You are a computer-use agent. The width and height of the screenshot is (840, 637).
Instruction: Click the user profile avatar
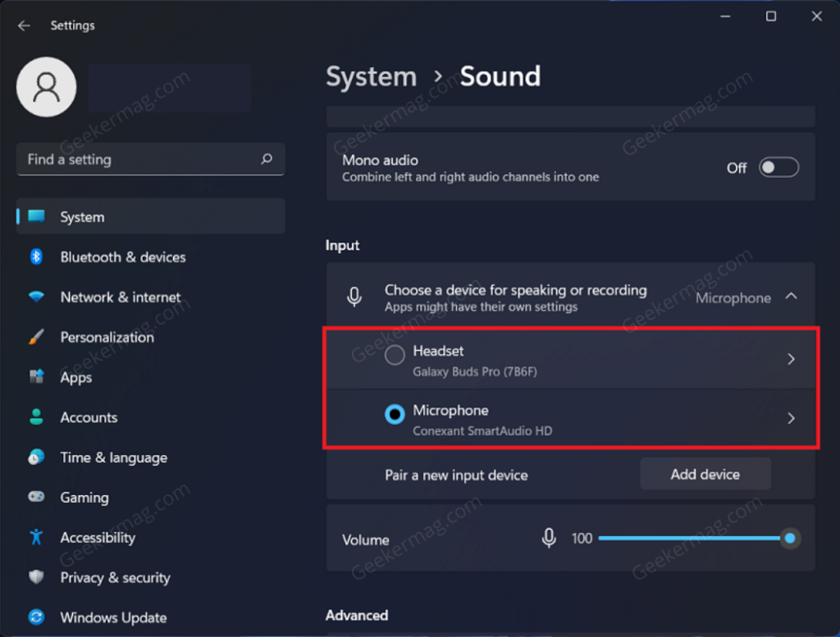pyautogui.click(x=47, y=87)
